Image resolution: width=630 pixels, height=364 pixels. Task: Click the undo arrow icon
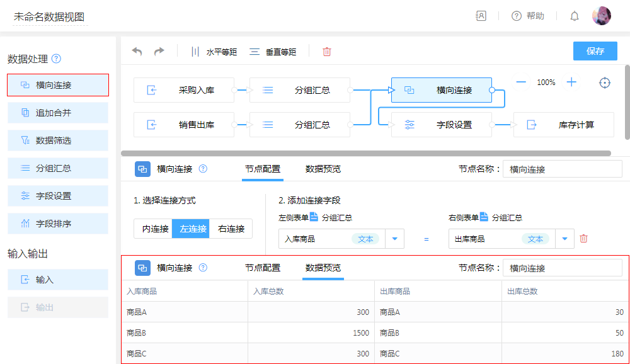point(137,52)
